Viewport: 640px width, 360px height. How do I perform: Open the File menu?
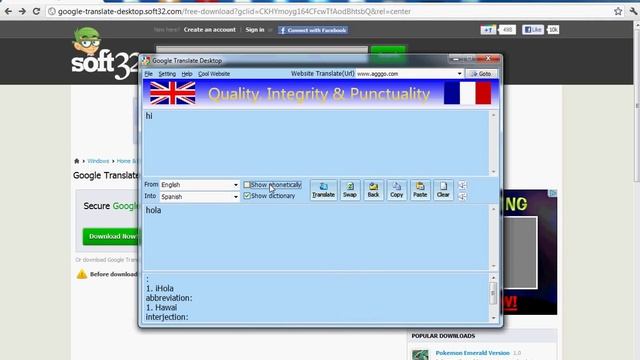click(149, 74)
